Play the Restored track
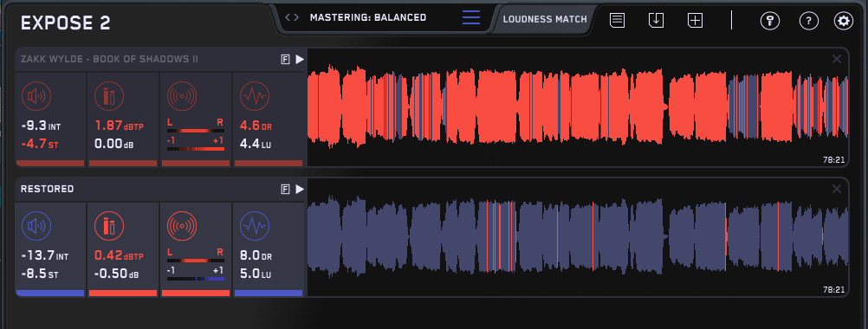Image resolution: width=868 pixels, height=329 pixels. click(300, 190)
